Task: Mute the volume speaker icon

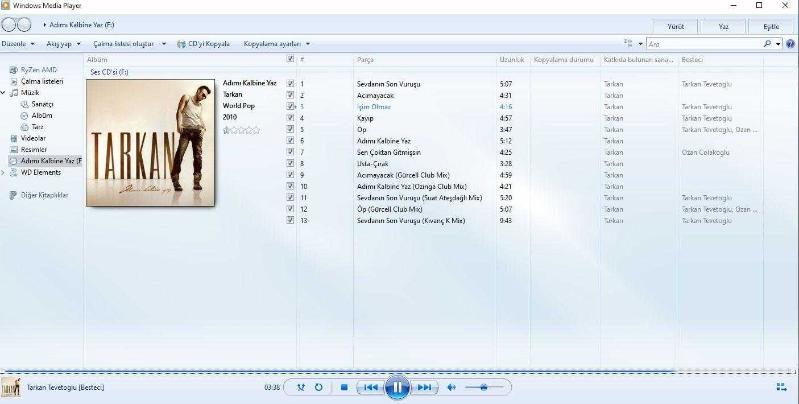Action: coord(451,388)
